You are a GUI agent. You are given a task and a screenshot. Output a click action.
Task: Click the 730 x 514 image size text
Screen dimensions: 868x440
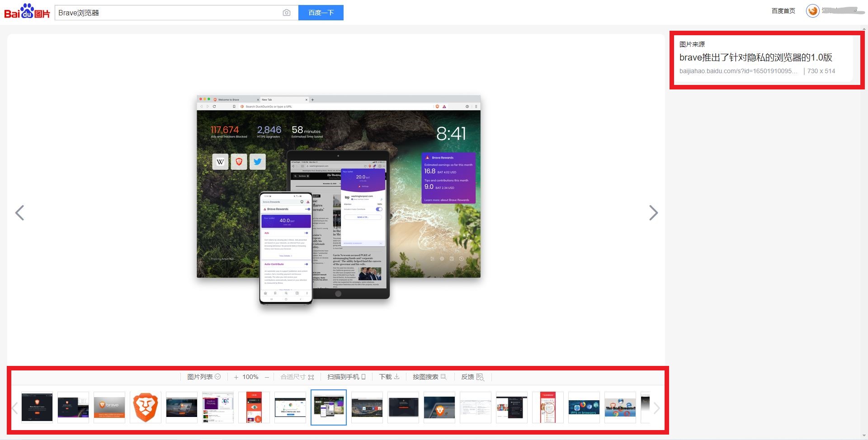821,71
